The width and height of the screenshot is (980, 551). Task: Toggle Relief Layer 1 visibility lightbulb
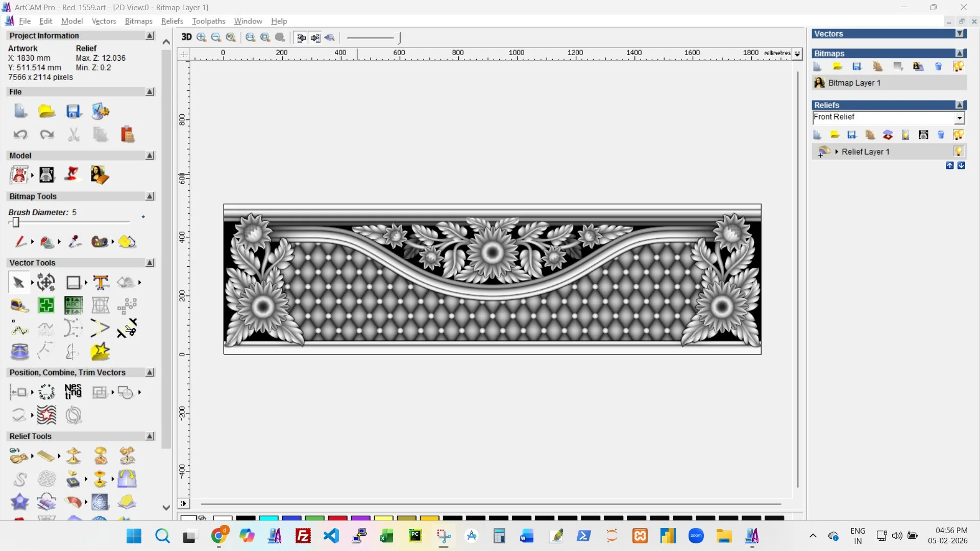[959, 152]
